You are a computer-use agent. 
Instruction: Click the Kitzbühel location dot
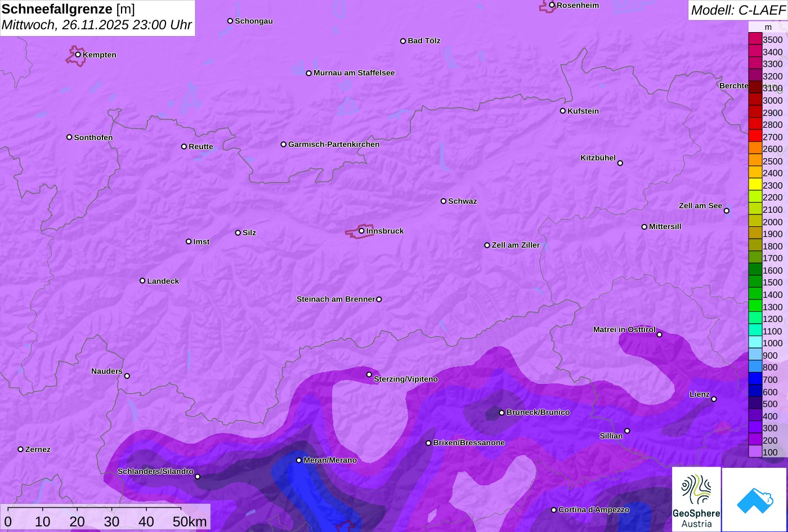[620, 163]
